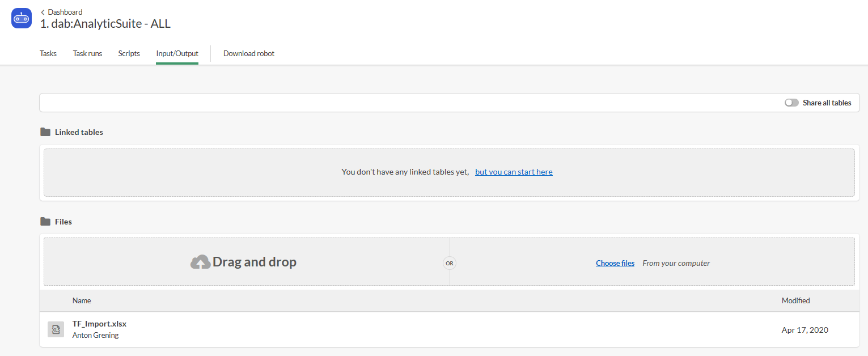Viewport: 868px width, 356px height.
Task: Follow the 'but you can start here' link
Action: point(514,172)
